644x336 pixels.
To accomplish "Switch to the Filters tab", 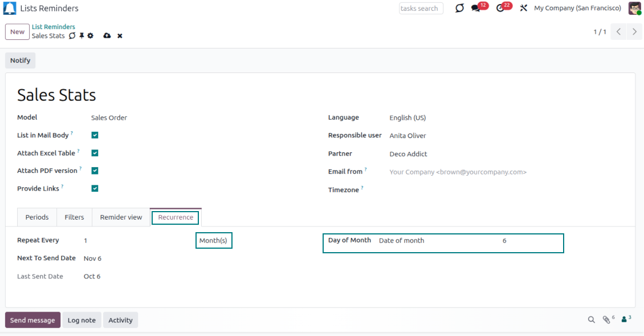I will coord(74,217).
